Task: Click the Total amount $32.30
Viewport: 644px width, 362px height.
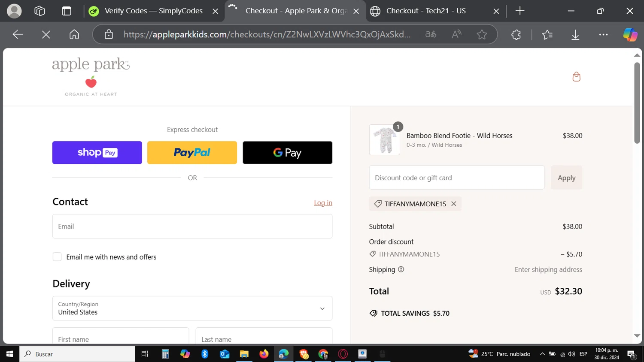Action: (x=568, y=291)
